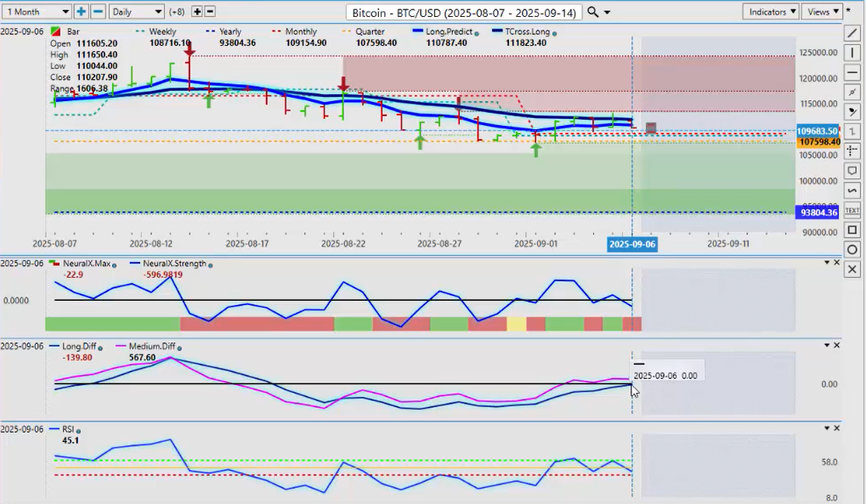Select the ellipse shape drawing tool
866x504 pixels.
click(x=852, y=249)
